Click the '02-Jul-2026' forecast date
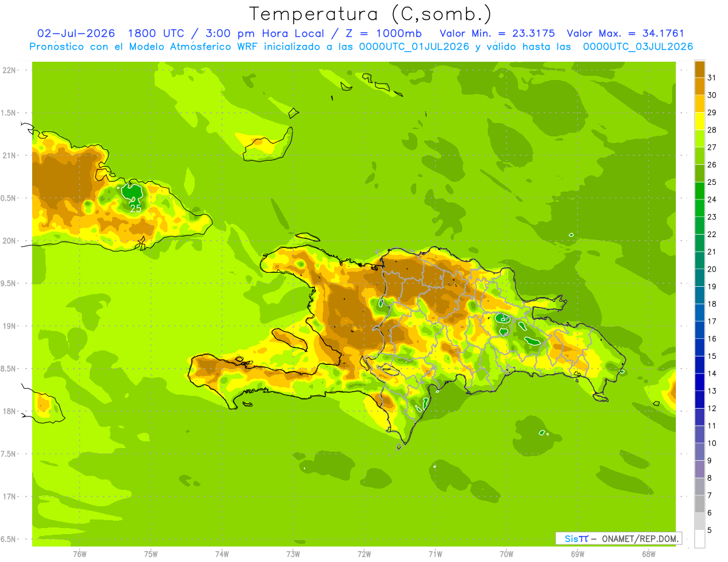The width and height of the screenshot is (728, 562). pos(76,33)
